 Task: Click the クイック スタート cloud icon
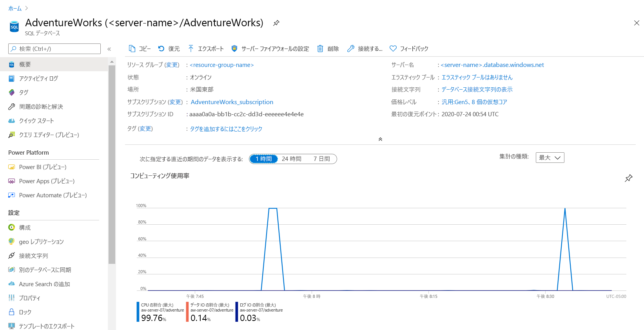click(12, 121)
